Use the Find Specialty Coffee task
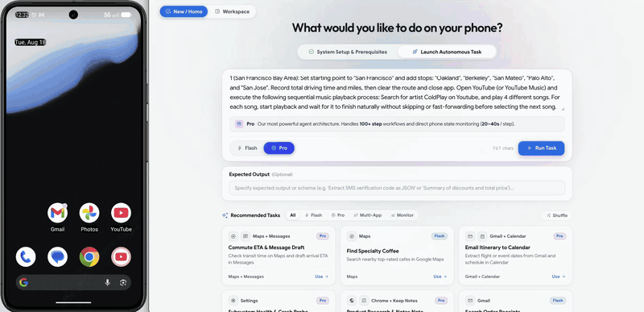The height and width of the screenshot is (312, 644). [440, 277]
